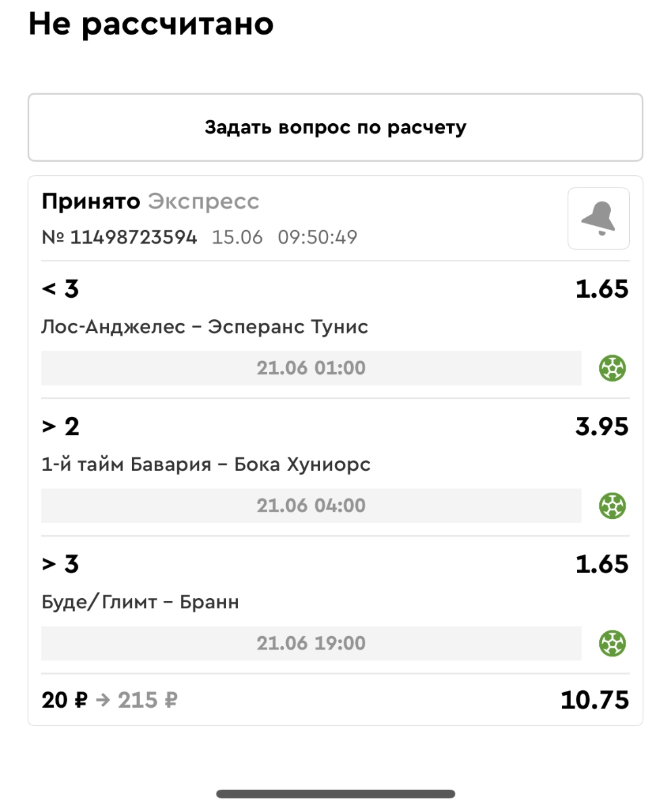Open the 1-й тайм Бавария – Бока Хуниорс event
Viewport: 671px width, 812px height.
(206, 465)
